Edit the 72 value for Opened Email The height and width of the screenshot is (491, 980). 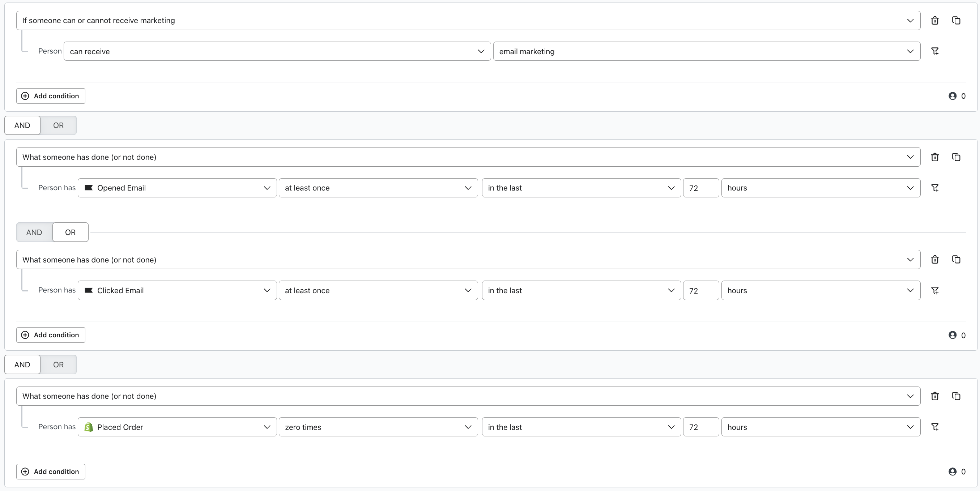click(700, 188)
